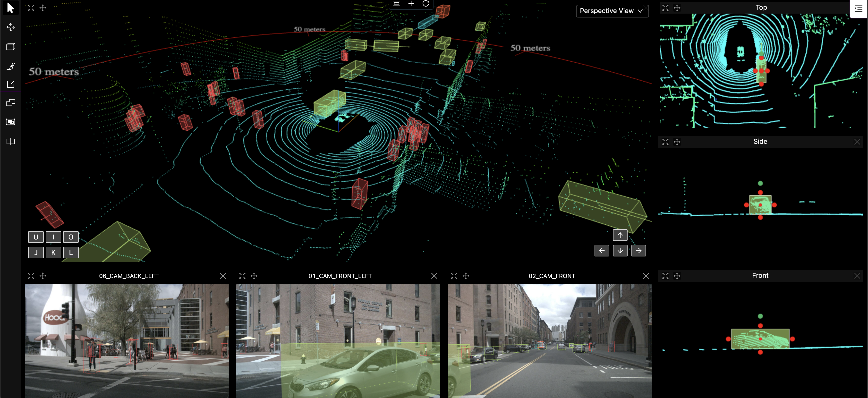Viewport: 868px width, 398px height.
Task: Click pan icon for 01_CAM_FRONT_LEFT
Action: (x=254, y=276)
